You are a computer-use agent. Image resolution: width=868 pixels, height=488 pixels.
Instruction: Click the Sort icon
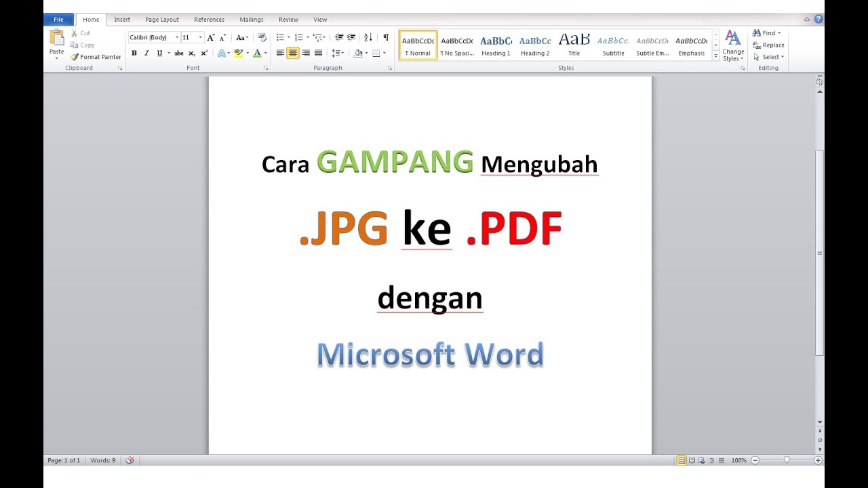click(368, 38)
